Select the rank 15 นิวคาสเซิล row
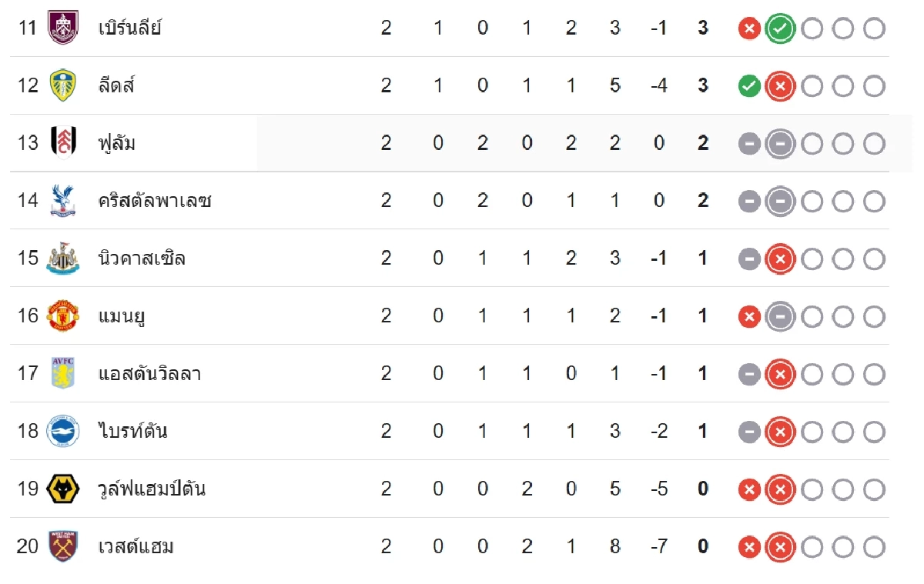The image size is (924, 584). (450, 258)
